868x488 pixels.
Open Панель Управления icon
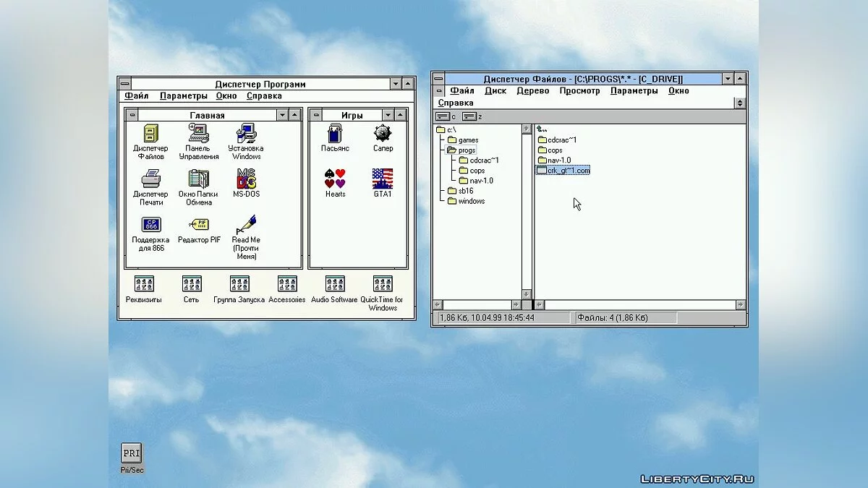click(x=198, y=134)
